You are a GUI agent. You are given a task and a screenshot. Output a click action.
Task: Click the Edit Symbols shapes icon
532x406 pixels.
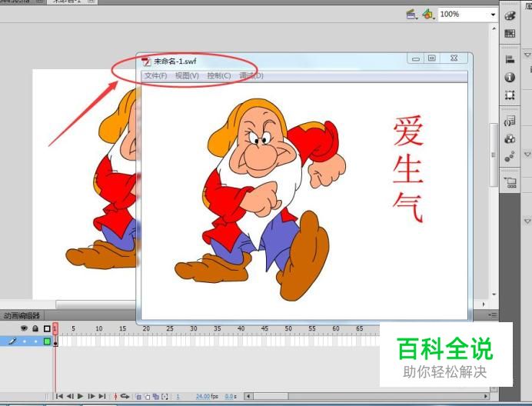428,15
